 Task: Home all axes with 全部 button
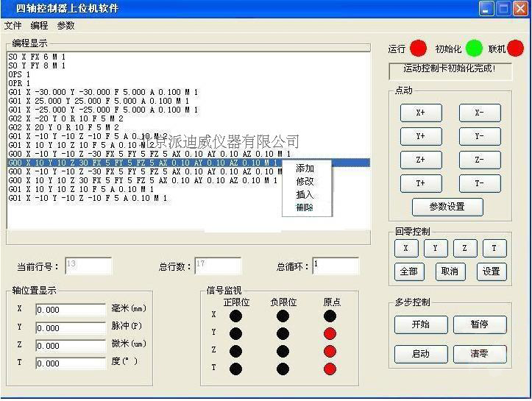(408, 272)
